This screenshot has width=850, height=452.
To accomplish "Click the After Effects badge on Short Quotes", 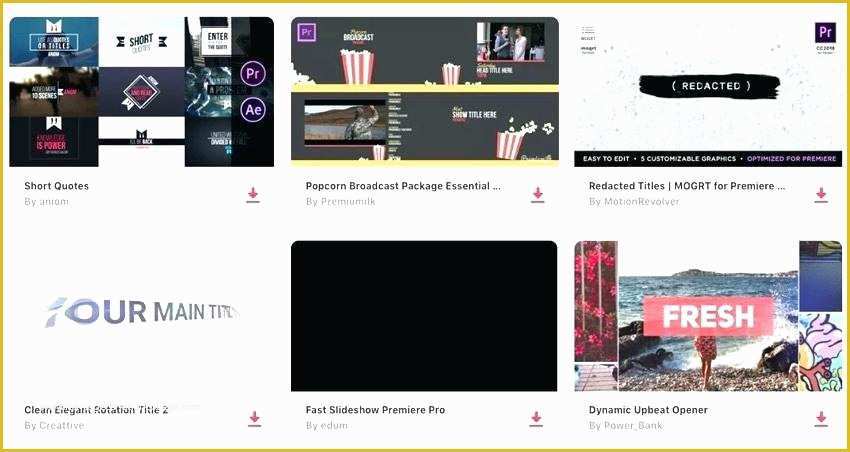I will point(253,110).
